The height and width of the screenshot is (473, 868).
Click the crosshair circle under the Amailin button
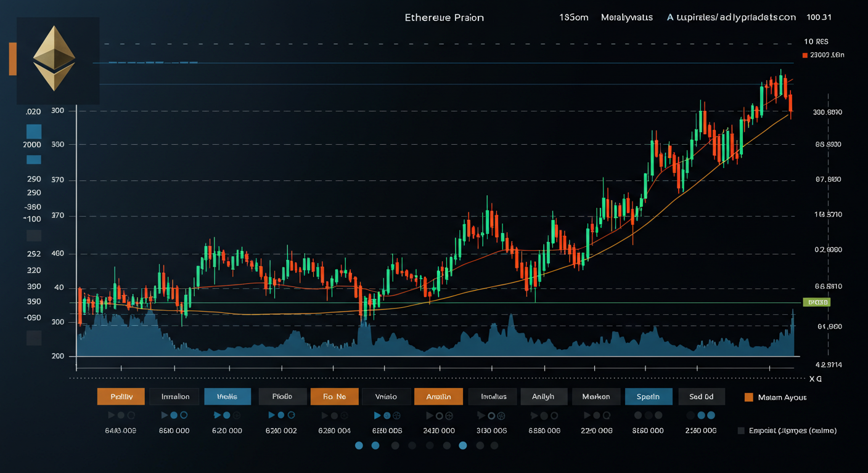pos(449,416)
